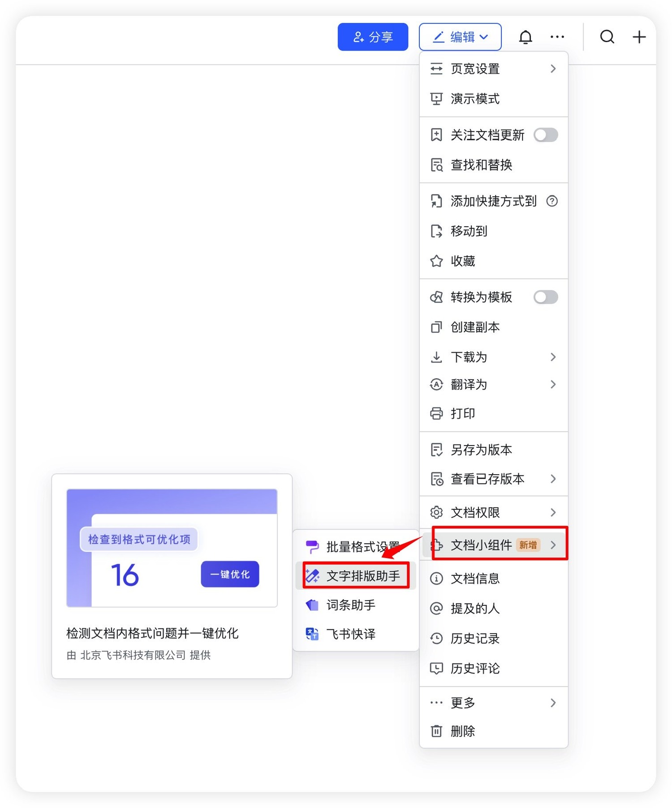
Task: Open the 编辑 mode dropdown
Action: pos(460,37)
